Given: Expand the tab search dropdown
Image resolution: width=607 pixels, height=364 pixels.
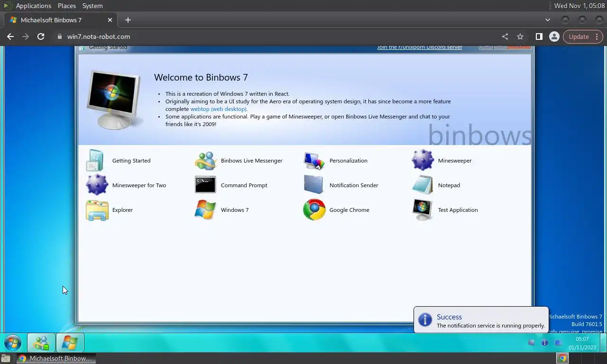Looking at the screenshot, I should (548, 20).
